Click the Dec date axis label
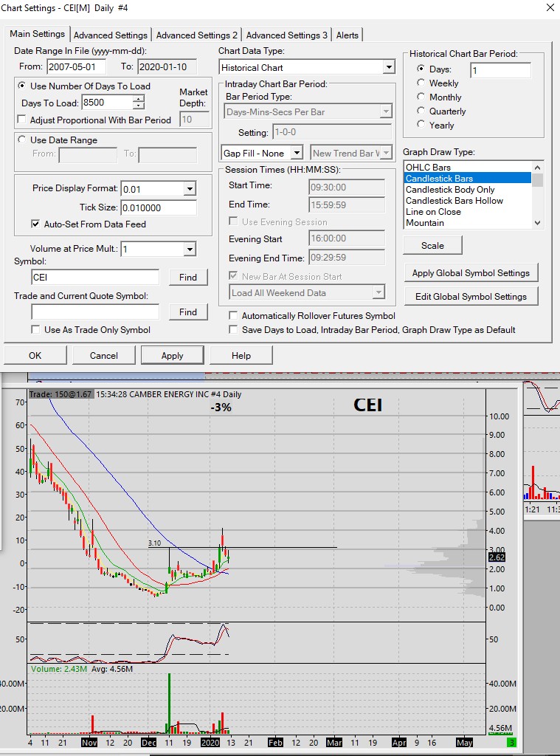 (x=148, y=743)
